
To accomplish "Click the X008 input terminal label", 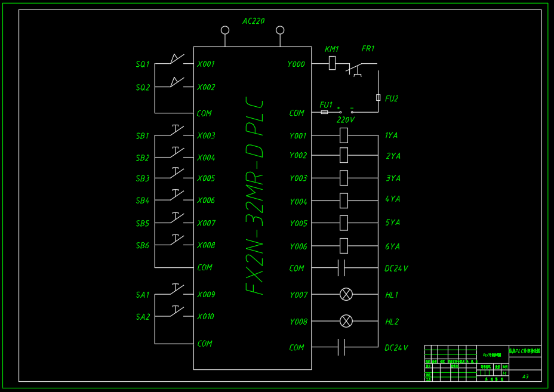I will (x=206, y=245).
